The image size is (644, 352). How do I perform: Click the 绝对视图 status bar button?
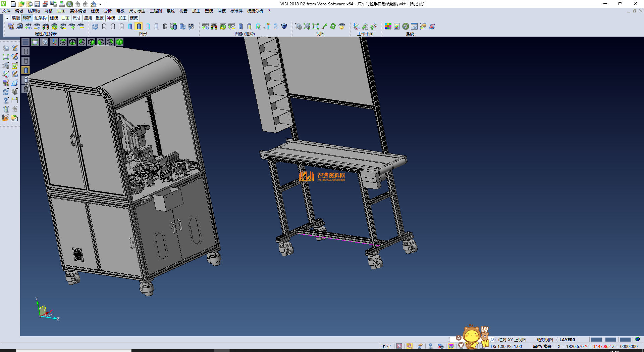[545, 340]
